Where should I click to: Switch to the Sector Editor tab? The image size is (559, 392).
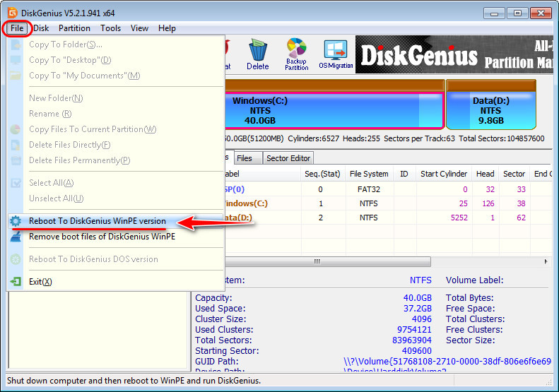[x=288, y=158]
